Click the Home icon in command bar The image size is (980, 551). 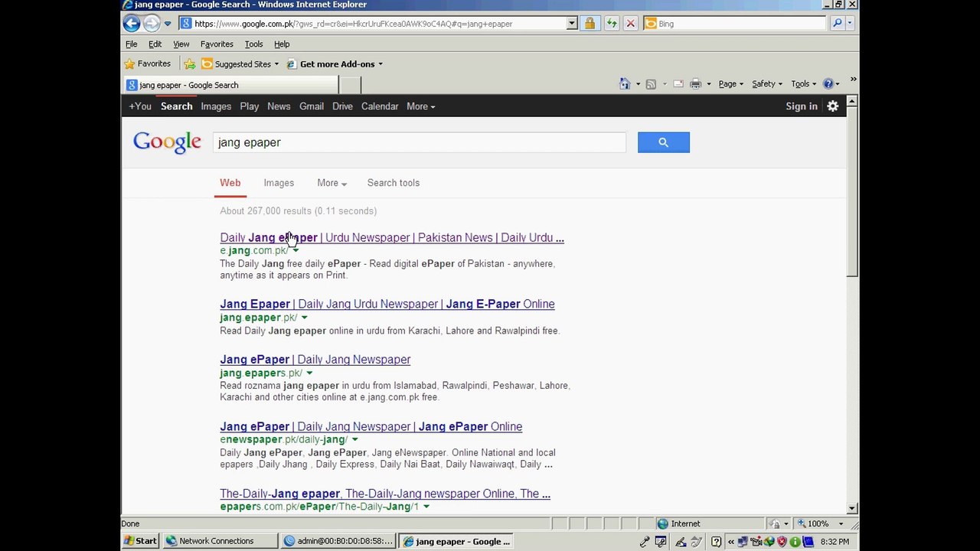point(625,84)
